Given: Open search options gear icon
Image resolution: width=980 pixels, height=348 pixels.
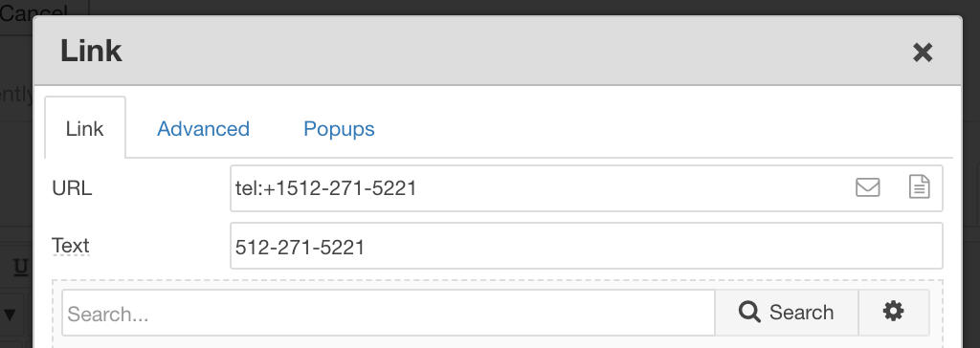Looking at the screenshot, I should click(893, 311).
